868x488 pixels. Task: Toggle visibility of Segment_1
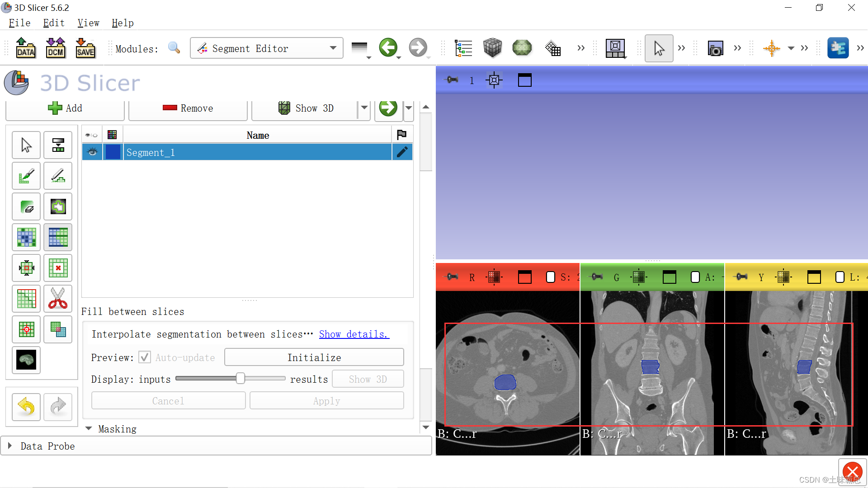pyautogui.click(x=92, y=152)
